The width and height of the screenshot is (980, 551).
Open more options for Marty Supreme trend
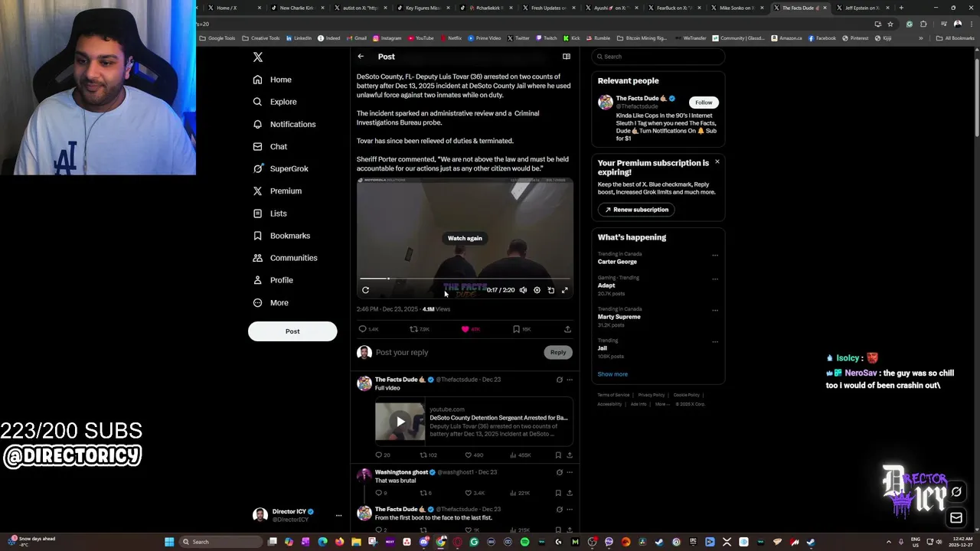715,311
